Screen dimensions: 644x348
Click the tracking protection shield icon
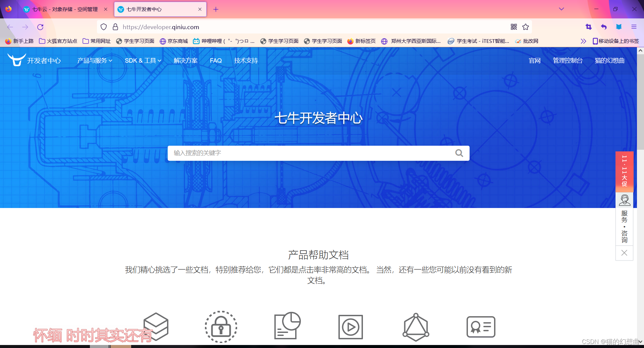[104, 27]
